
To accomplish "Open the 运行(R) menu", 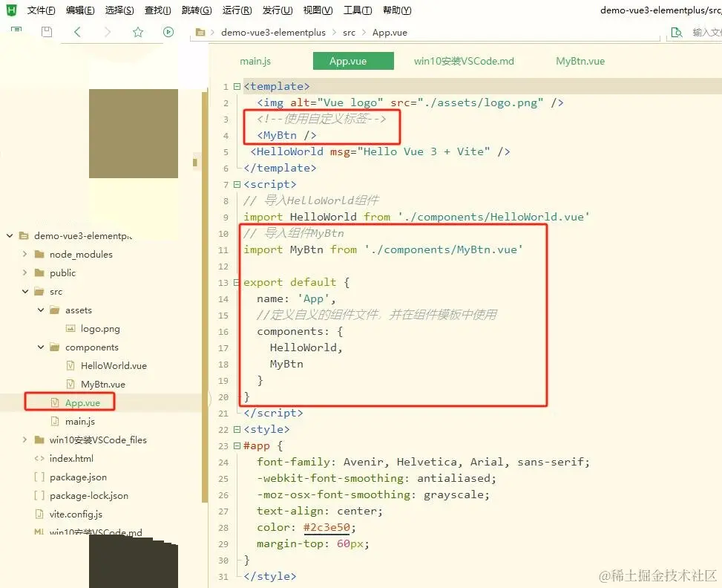I will click(237, 10).
